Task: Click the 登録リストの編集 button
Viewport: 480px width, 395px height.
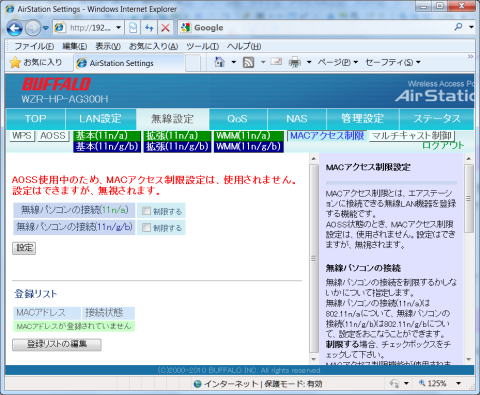Action: point(57,345)
